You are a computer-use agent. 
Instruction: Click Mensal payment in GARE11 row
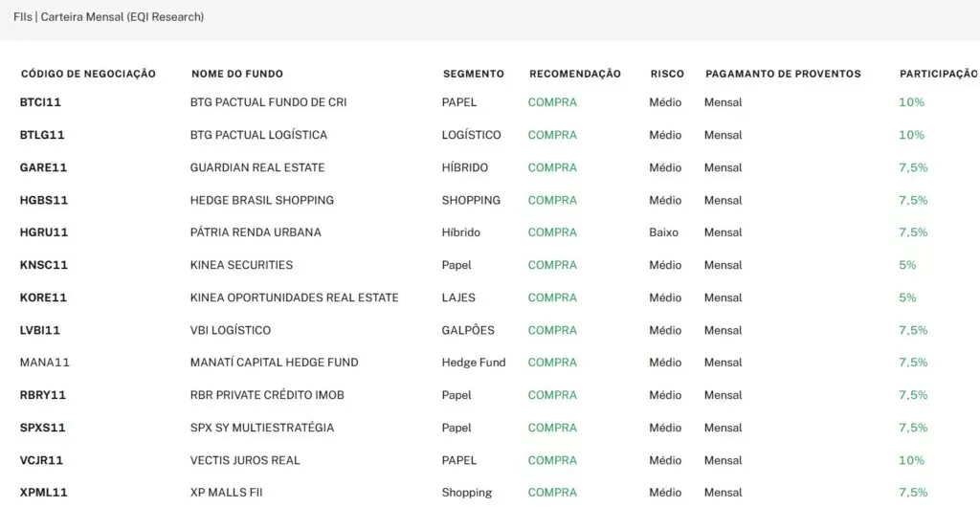click(724, 167)
